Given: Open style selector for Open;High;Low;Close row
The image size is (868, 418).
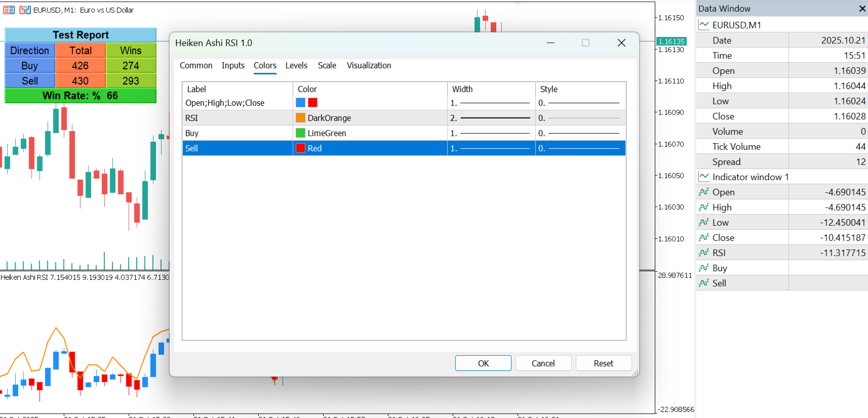Looking at the screenshot, I should [580, 103].
